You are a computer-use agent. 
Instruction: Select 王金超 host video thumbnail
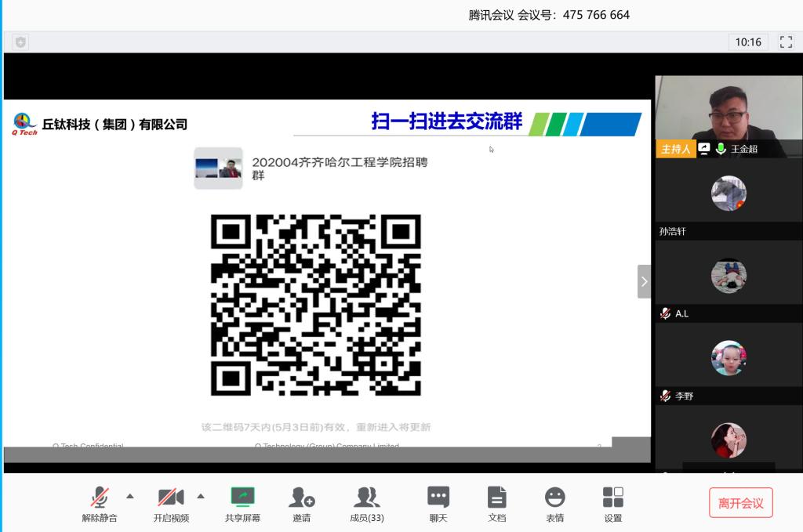[x=729, y=116]
